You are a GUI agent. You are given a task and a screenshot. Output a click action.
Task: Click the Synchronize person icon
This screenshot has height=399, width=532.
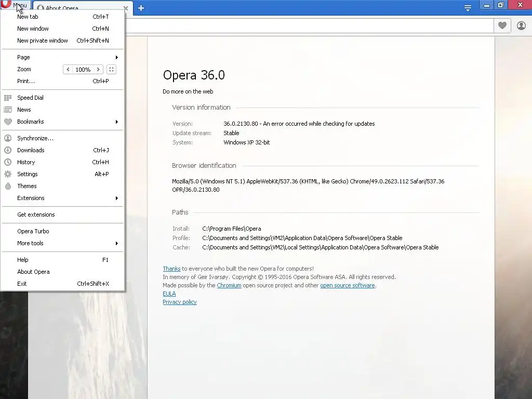point(8,138)
